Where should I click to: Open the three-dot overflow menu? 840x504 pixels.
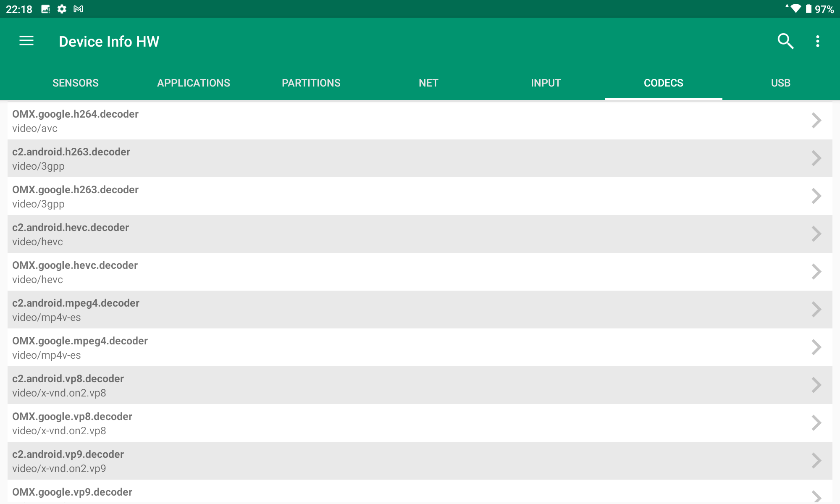point(817,41)
